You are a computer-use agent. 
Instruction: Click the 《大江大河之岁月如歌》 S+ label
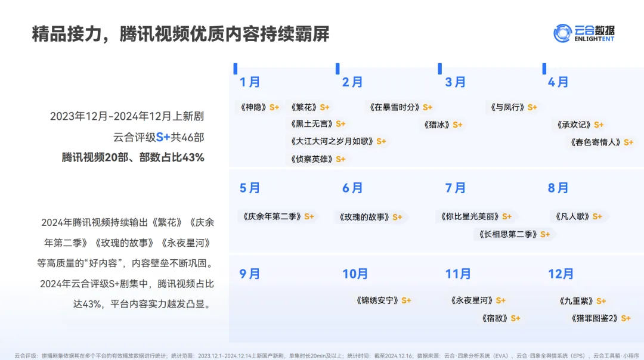tap(338, 141)
